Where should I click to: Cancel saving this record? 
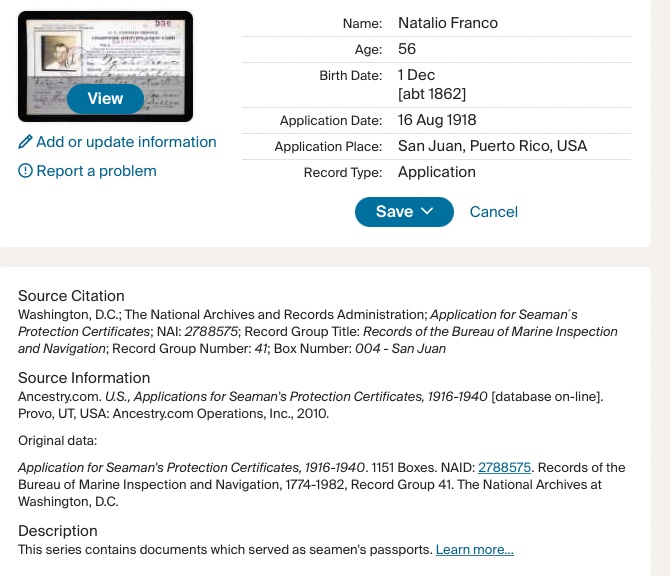494,212
